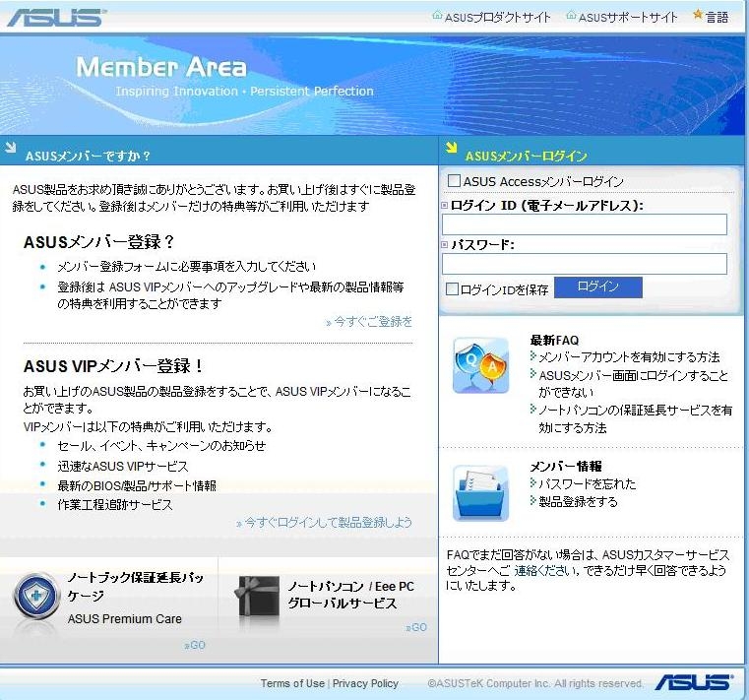Click the 最新FAQ heading
749x700 pixels.
(x=554, y=341)
